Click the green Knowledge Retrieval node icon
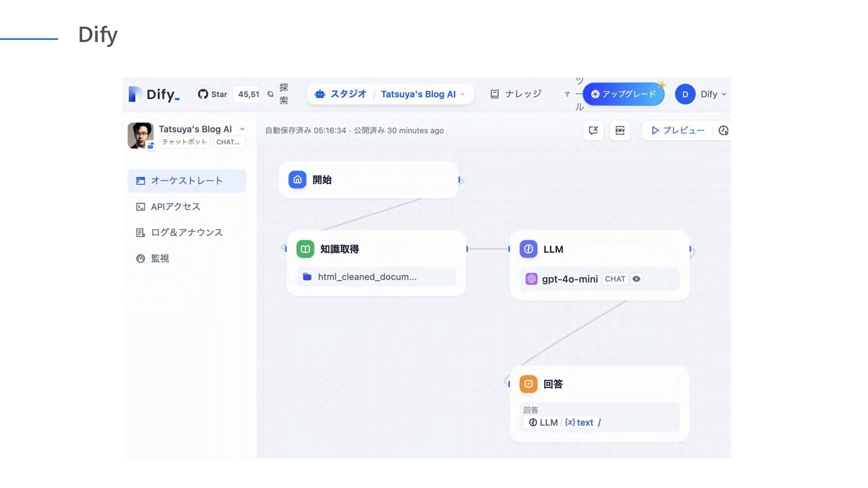 tap(305, 249)
